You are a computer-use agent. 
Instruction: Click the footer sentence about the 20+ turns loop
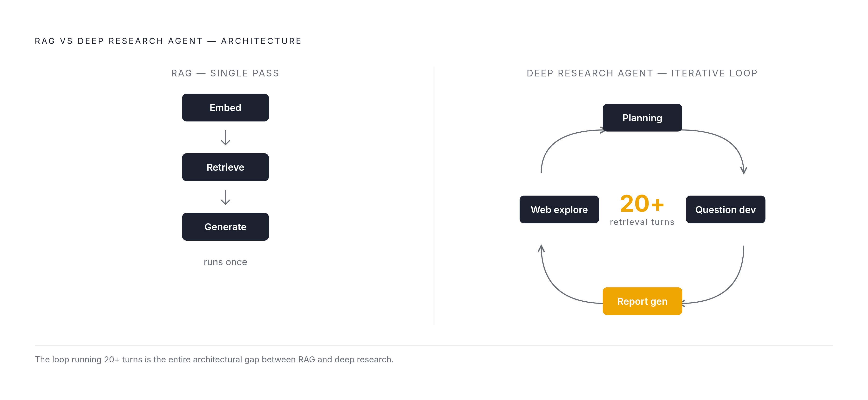214,359
